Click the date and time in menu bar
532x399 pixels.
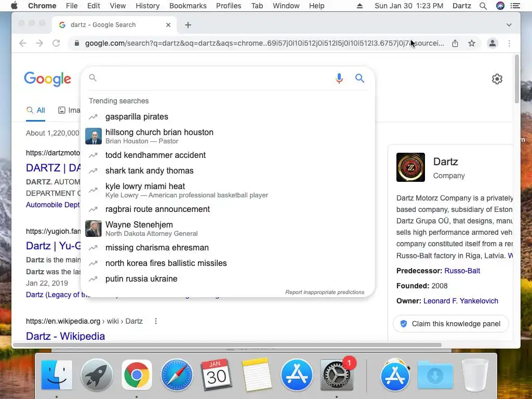click(409, 6)
